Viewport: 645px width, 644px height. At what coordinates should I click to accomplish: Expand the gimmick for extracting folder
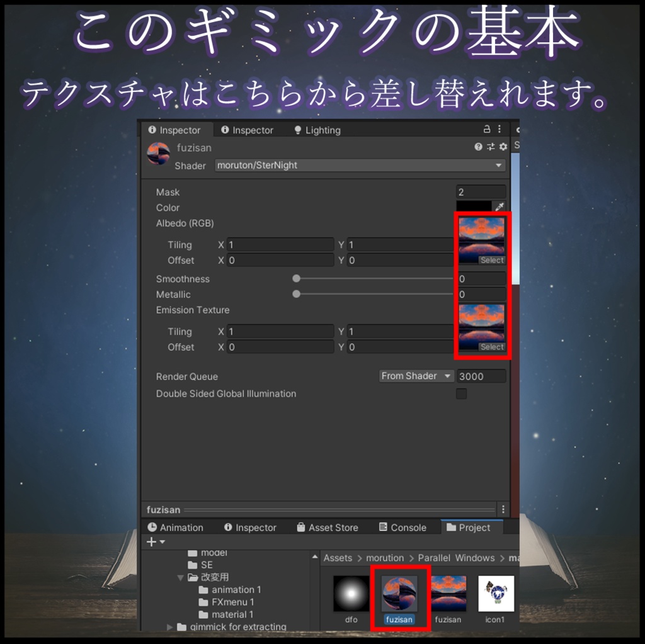point(169,627)
